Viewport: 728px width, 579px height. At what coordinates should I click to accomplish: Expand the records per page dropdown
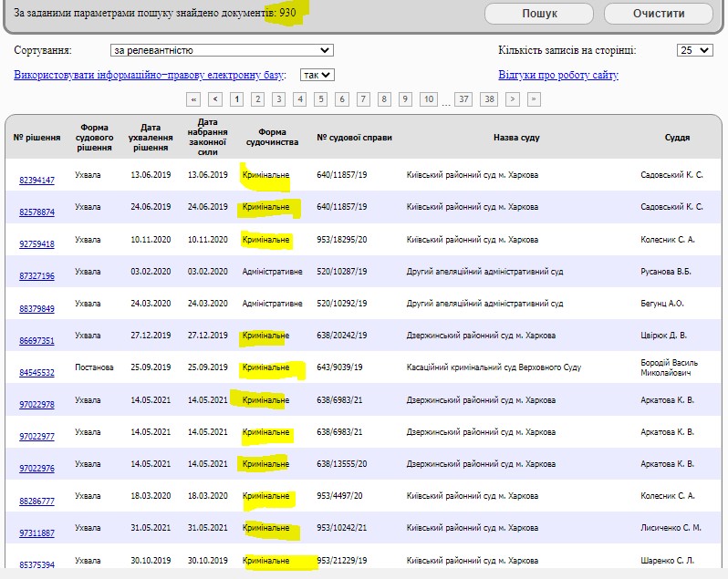[x=694, y=50]
